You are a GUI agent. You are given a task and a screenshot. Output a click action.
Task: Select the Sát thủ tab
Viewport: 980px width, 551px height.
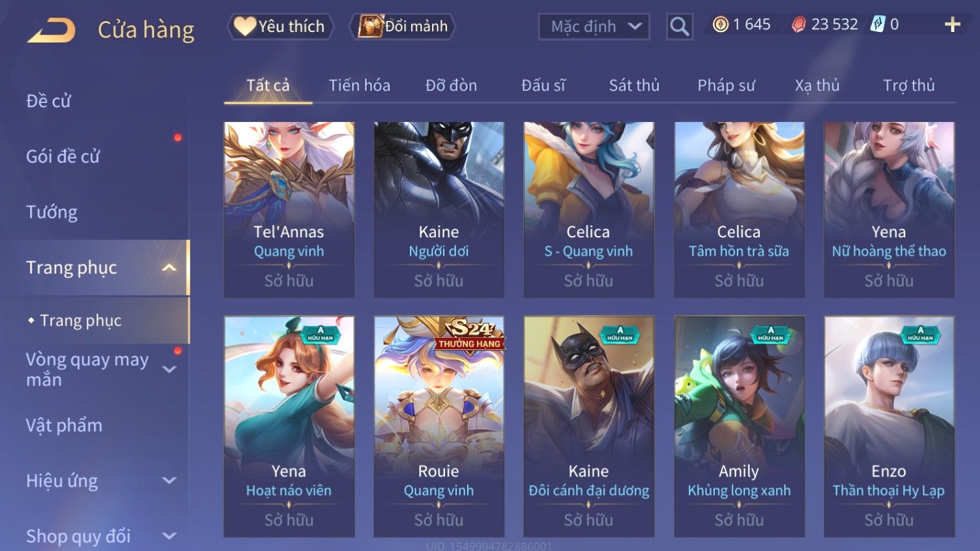634,85
